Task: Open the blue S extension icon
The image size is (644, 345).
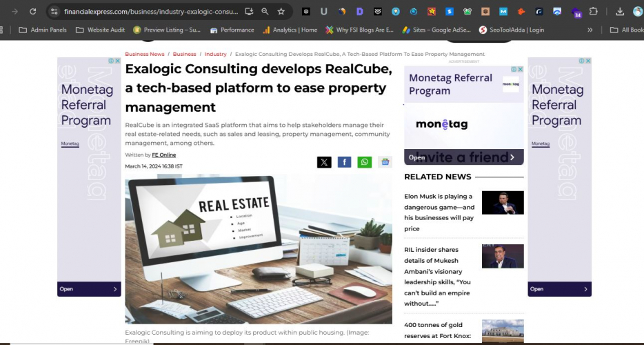Action: 450,12
